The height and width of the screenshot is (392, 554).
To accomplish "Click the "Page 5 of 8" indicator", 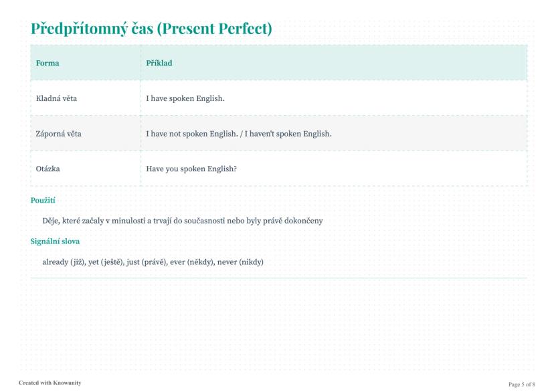I will 522,384.
